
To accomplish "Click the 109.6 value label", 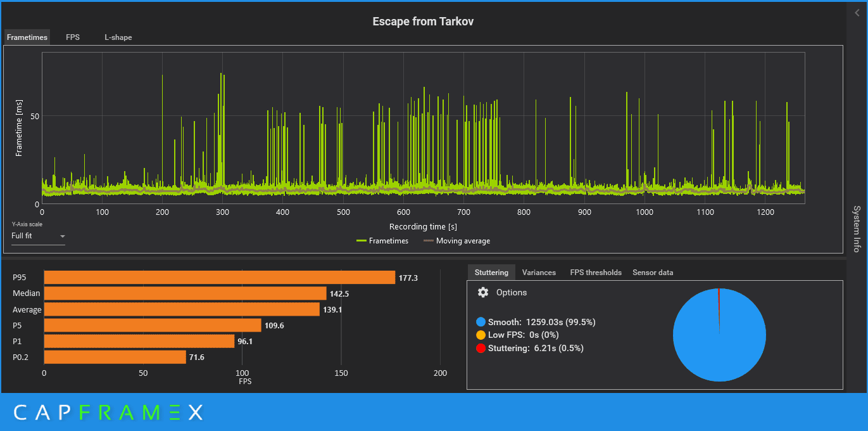I will point(274,325).
